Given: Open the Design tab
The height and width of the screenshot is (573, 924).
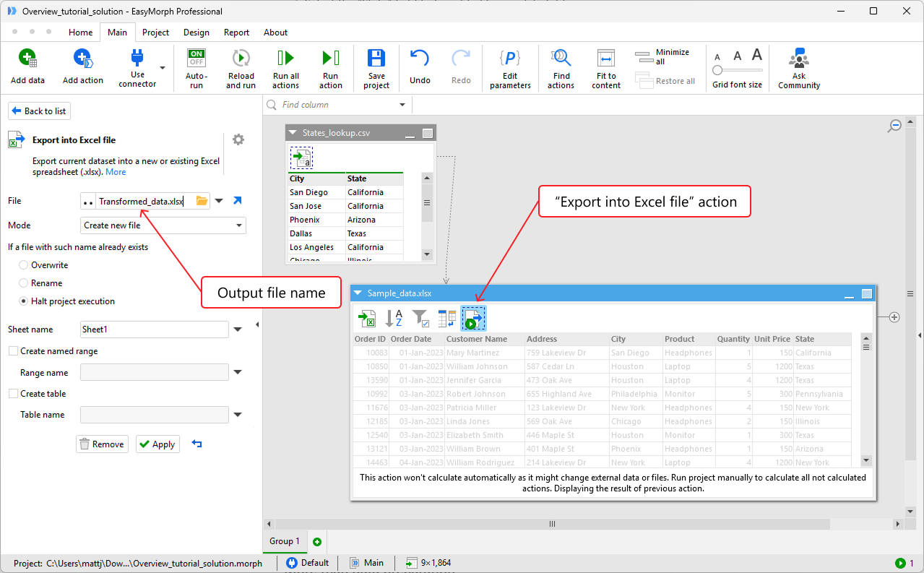Looking at the screenshot, I should [x=196, y=33].
